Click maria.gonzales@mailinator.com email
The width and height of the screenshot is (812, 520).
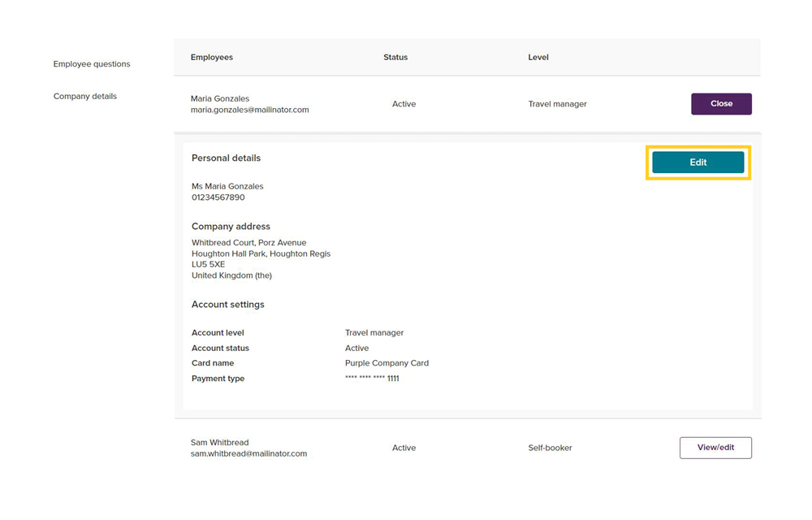click(x=249, y=110)
